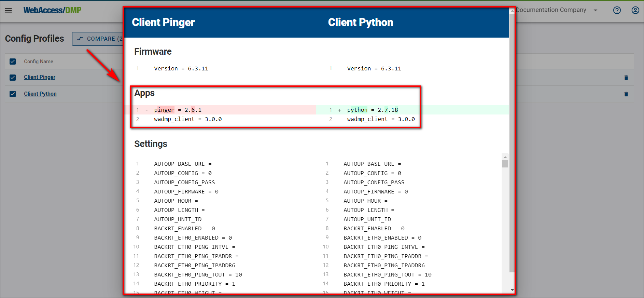This screenshot has width=644, height=298.
Task: Click the WebAccess/DMP logo
Action: (52, 10)
